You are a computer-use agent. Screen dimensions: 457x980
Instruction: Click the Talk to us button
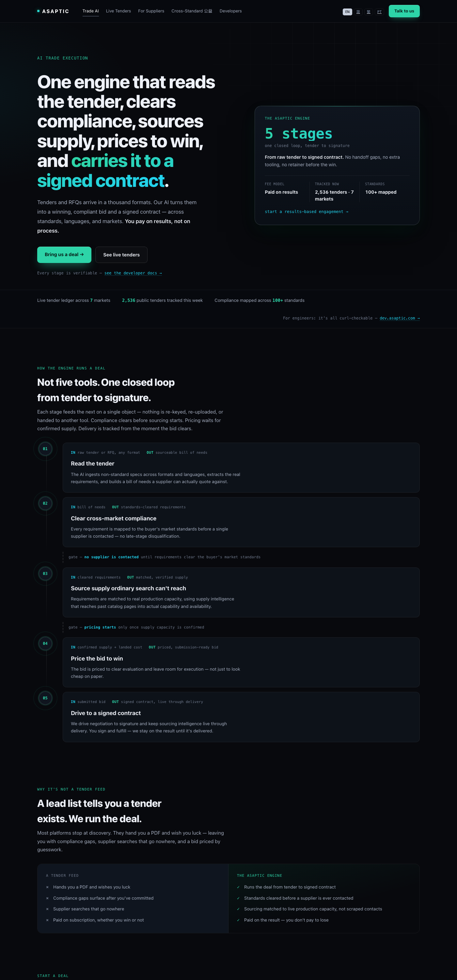pyautogui.click(x=404, y=11)
